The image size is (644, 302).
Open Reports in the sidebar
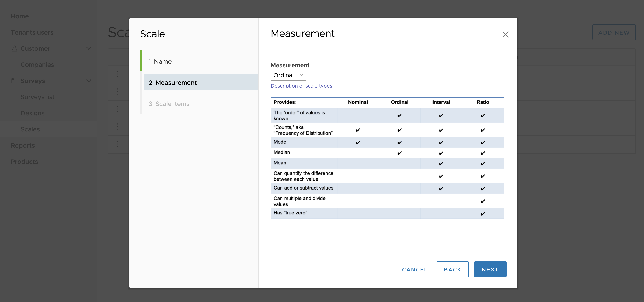tap(23, 145)
